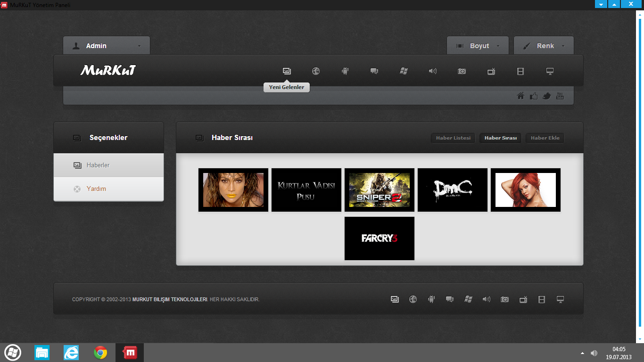This screenshot has height=362, width=644.
Task: Select the chat bubbles icon in the footer
Action: [x=450, y=299]
